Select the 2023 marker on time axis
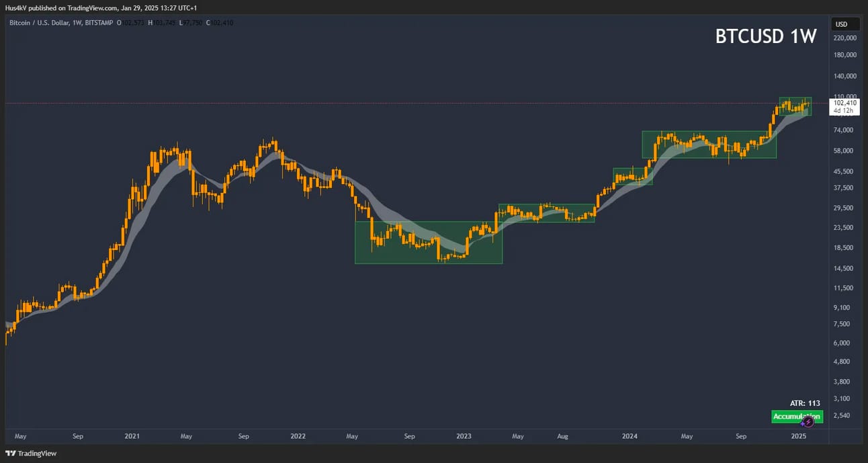868x463 pixels. tap(464, 436)
